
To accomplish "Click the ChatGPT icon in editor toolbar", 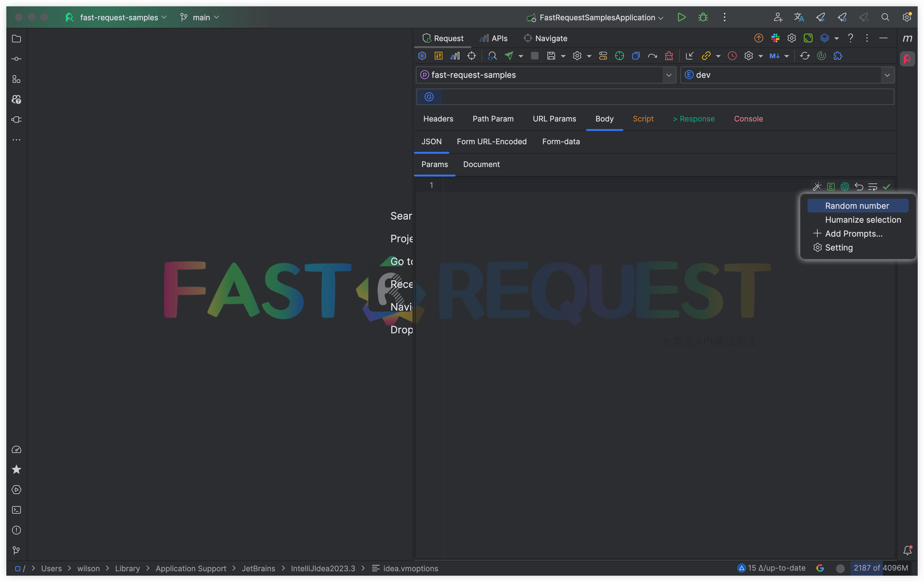I will click(x=845, y=186).
